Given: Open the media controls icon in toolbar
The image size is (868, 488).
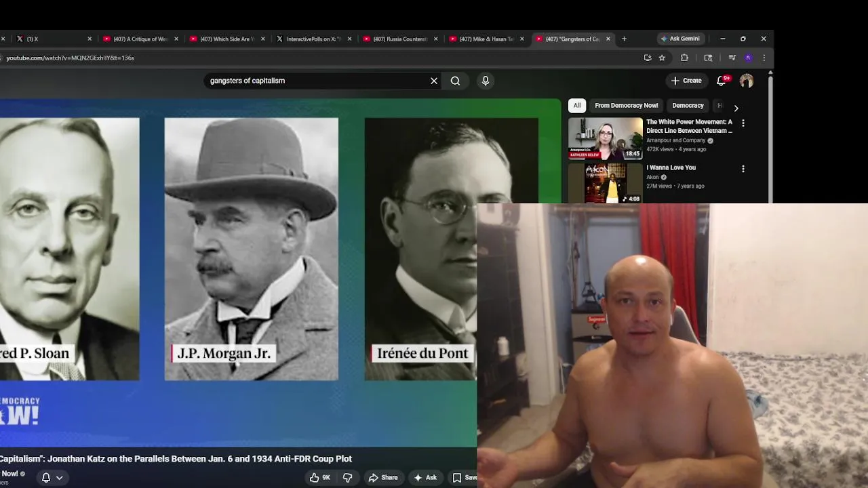Looking at the screenshot, I should click(x=732, y=58).
